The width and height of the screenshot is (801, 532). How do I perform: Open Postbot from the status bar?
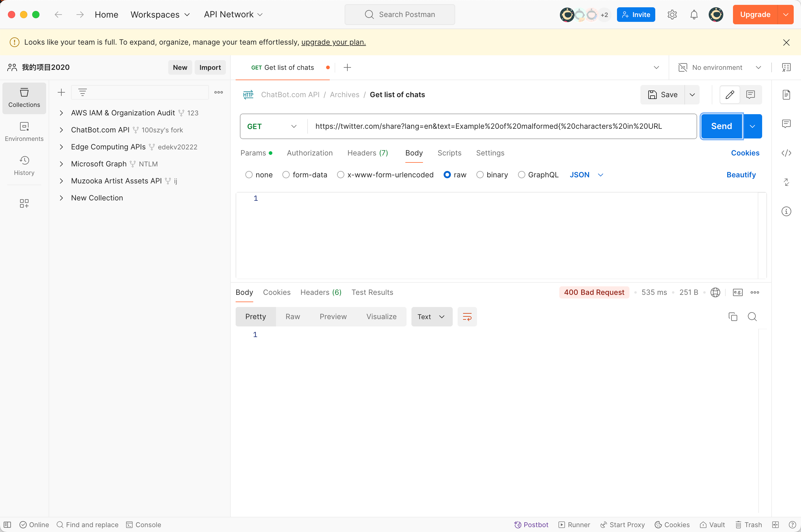pyautogui.click(x=531, y=525)
